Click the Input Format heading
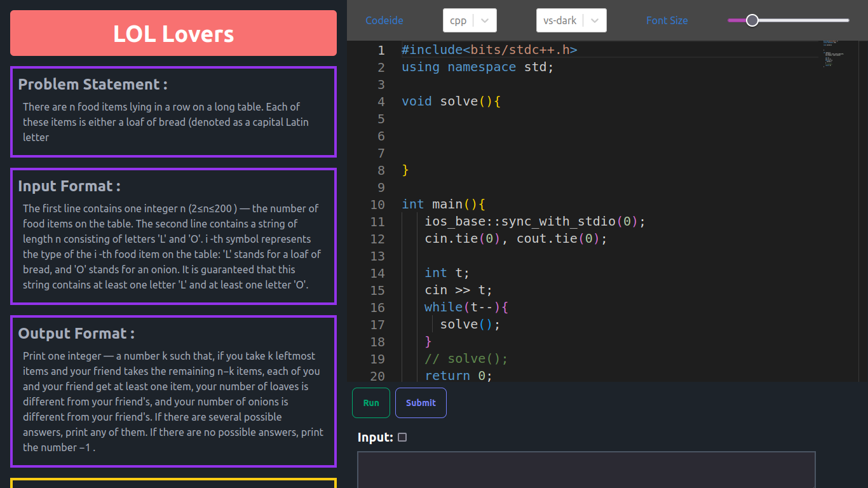The width and height of the screenshot is (868, 488). point(69,186)
